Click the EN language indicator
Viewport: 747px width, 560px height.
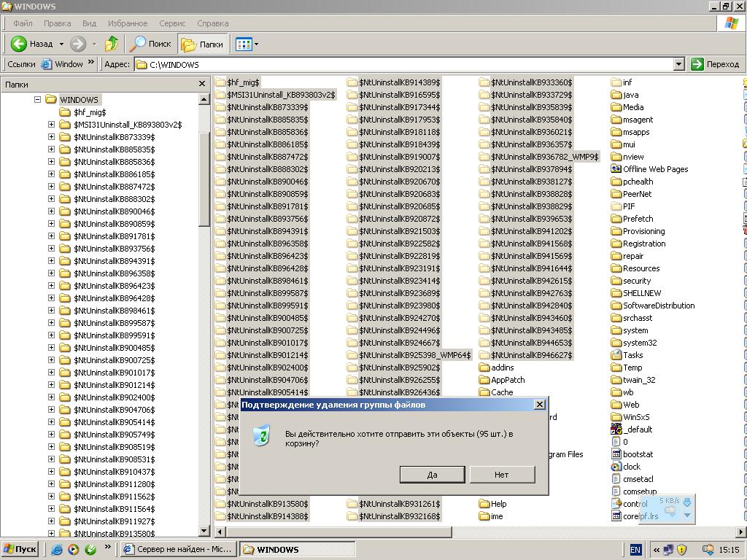635,550
